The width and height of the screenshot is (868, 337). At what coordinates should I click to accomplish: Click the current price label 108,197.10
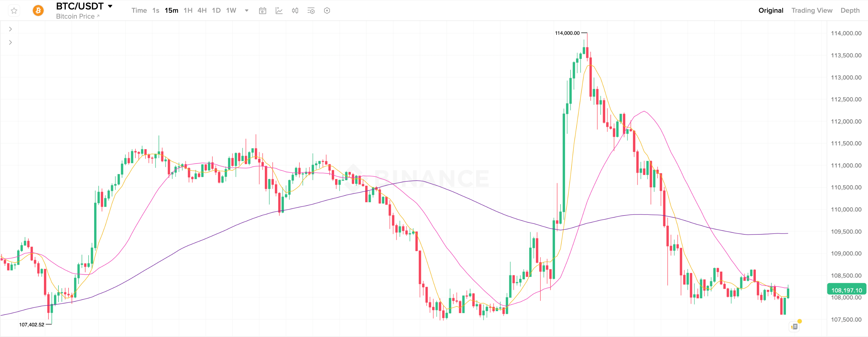click(846, 290)
